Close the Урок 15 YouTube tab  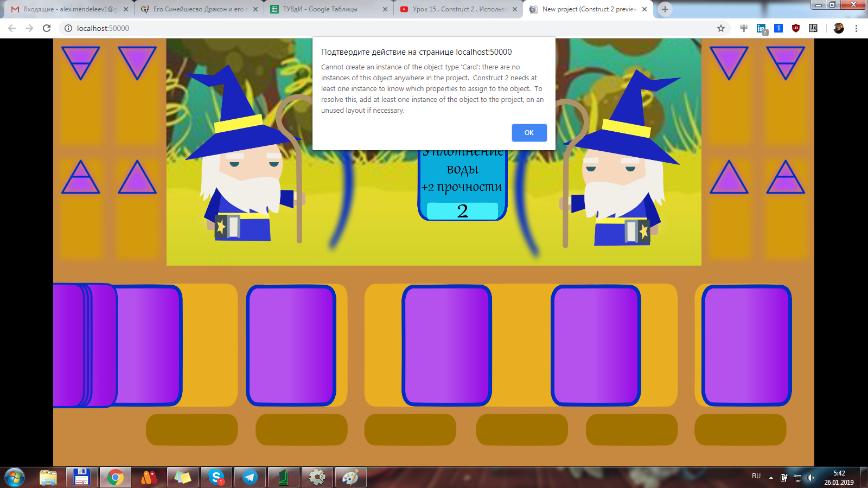(x=515, y=9)
